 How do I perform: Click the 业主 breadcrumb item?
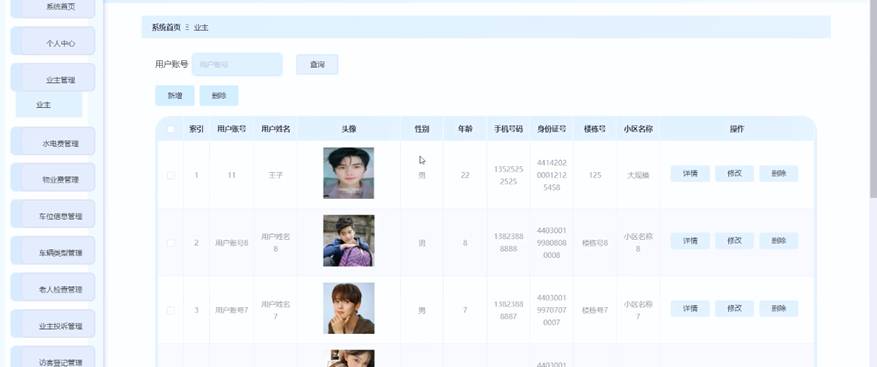(x=201, y=27)
